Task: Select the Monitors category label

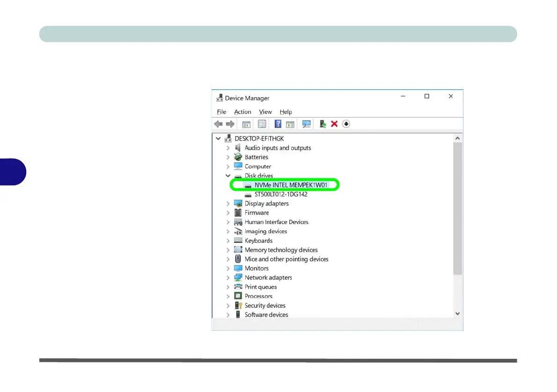Action: pos(257,269)
